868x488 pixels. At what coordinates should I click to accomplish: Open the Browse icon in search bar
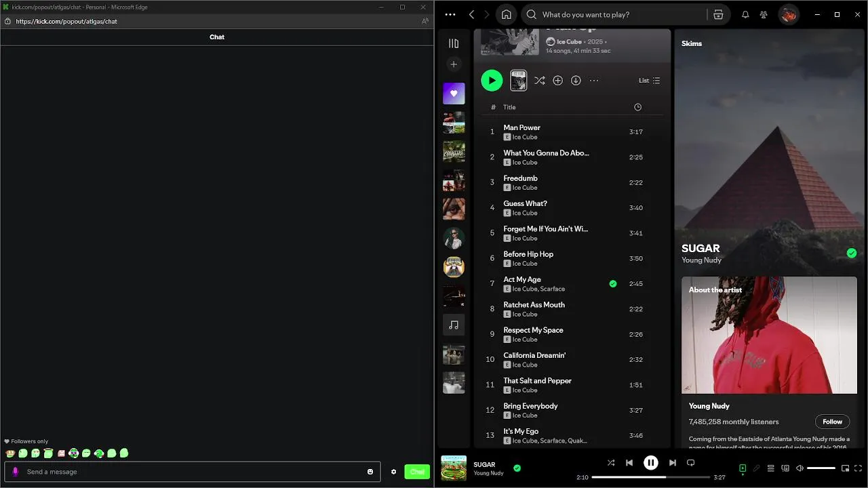click(x=718, y=14)
